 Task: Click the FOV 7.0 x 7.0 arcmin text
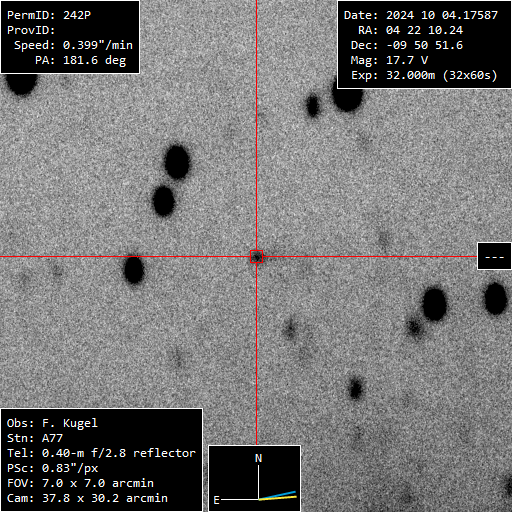[80, 483]
